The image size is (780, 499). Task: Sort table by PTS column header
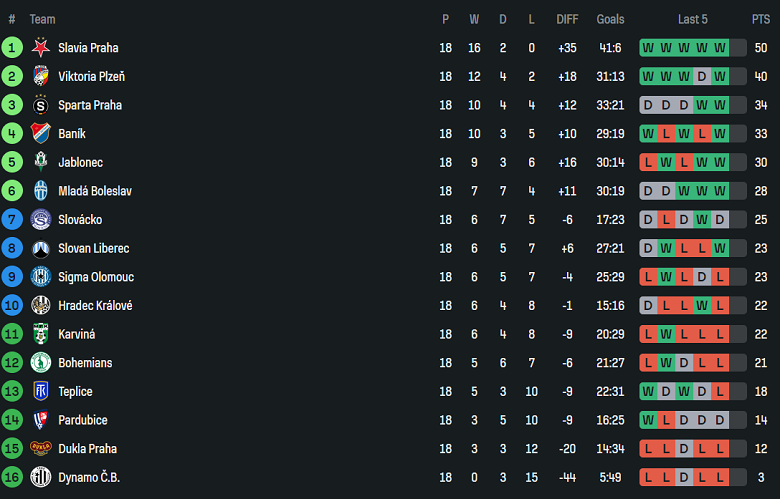pyautogui.click(x=760, y=19)
